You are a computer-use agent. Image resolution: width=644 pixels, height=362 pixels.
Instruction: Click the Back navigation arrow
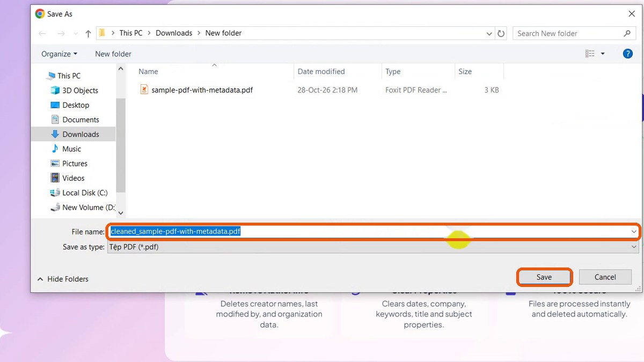click(x=42, y=33)
